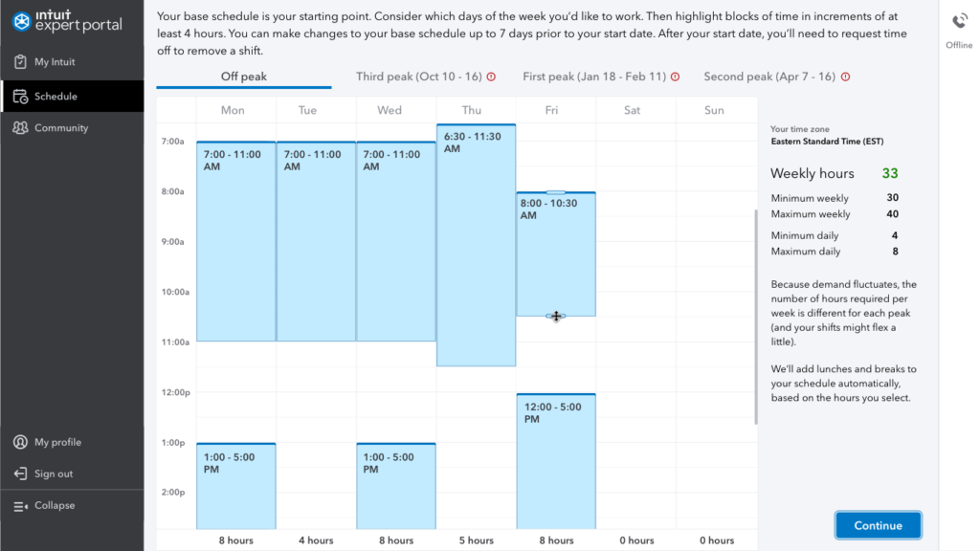The image size is (980, 551).
Task: Click the Third peak alert icon
Action: pos(492,77)
